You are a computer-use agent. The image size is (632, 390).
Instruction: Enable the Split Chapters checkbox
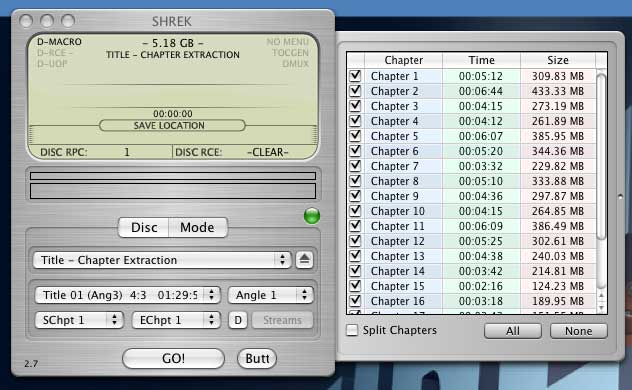(x=352, y=330)
